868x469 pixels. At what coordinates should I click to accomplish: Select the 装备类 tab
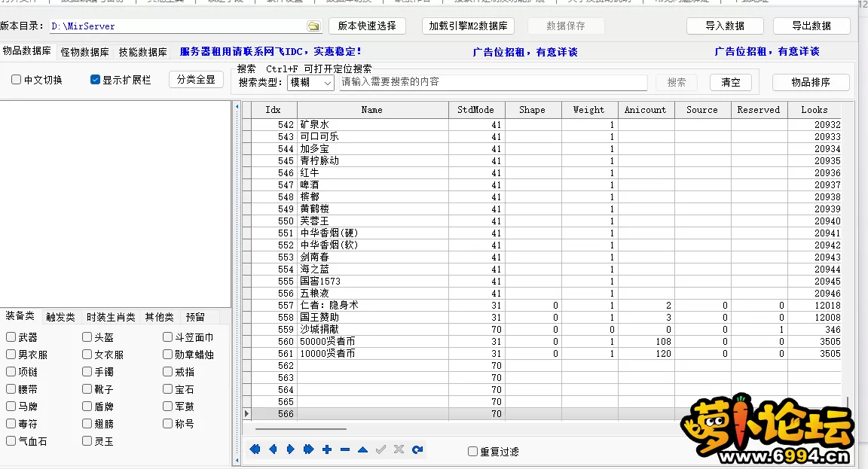pyautogui.click(x=20, y=315)
